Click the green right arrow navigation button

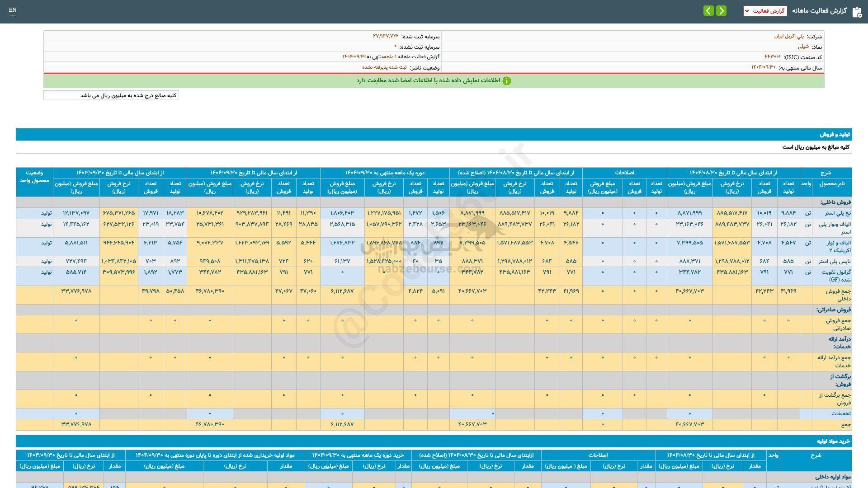721,10
